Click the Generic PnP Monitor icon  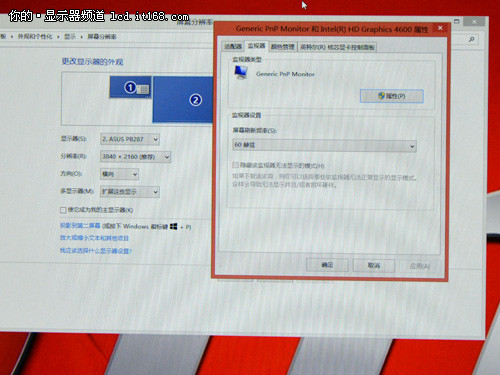tap(241, 72)
